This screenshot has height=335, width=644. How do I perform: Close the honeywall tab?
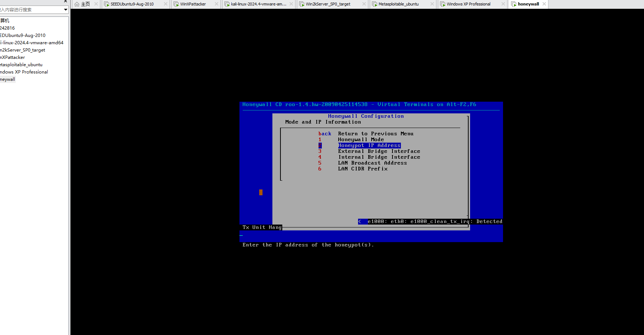pos(544,4)
